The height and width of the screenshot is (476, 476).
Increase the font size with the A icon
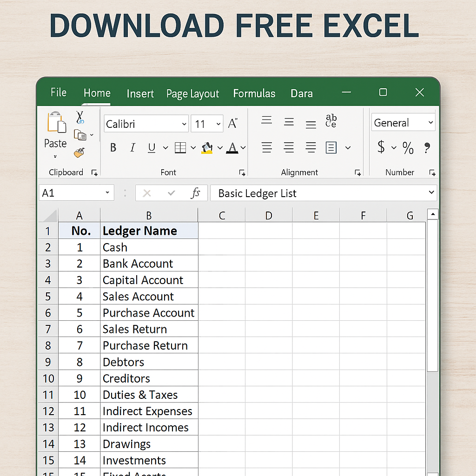232,123
